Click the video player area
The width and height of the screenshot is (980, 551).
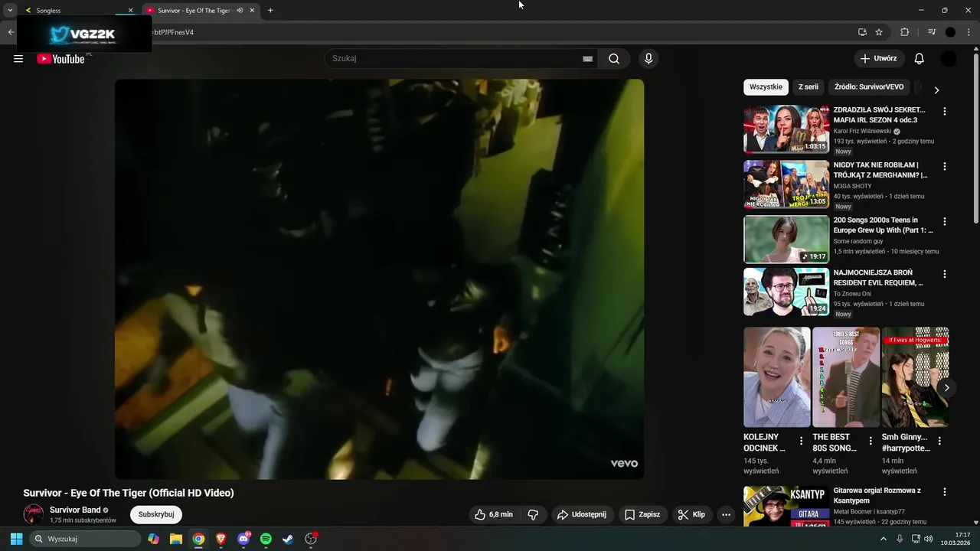pos(379,279)
